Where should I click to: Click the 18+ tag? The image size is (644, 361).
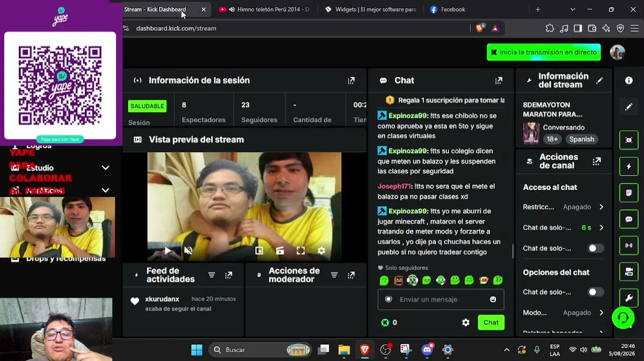[x=552, y=139]
